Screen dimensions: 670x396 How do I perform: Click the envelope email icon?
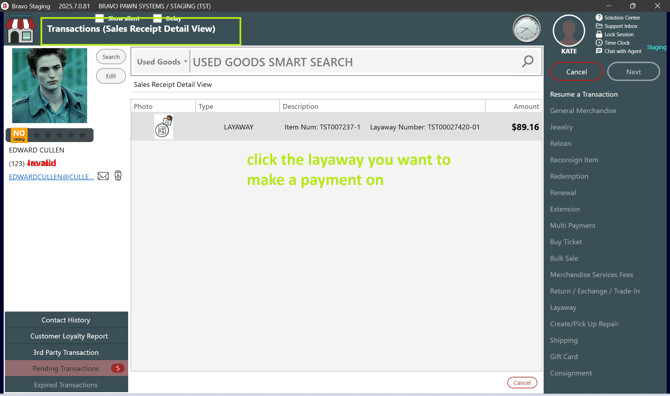pos(103,176)
